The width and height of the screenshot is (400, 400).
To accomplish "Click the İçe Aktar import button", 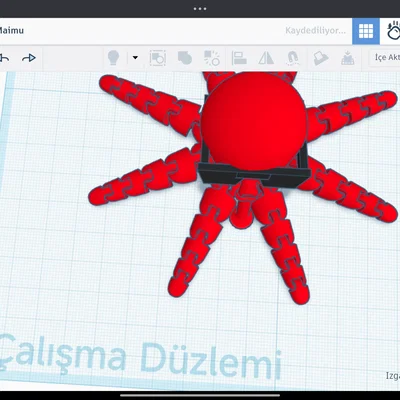I will [x=385, y=58].
